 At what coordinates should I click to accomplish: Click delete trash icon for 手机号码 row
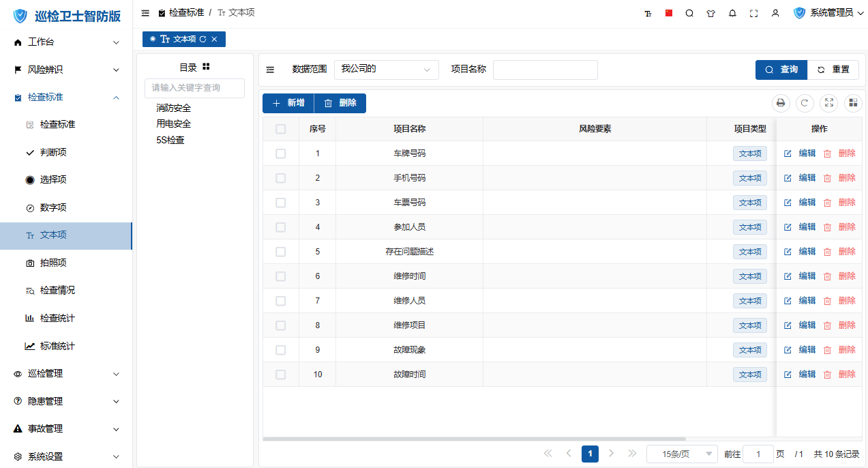(827, 178)
